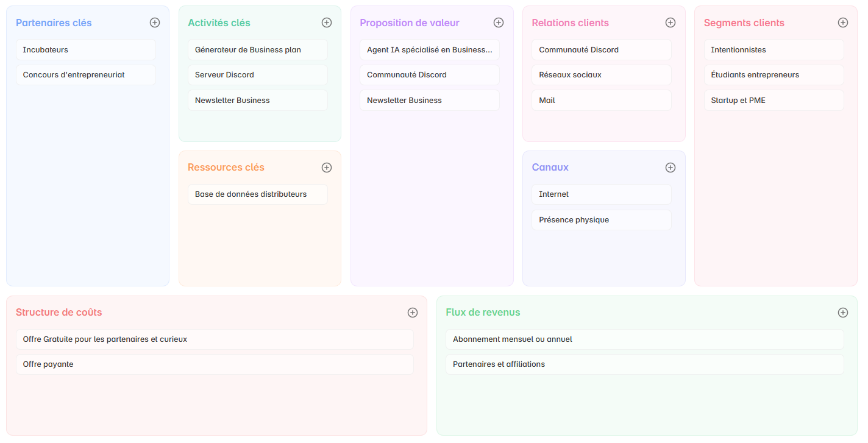Add an item to Activités clés
The image size is (868, 443).
(x=327, y=23)
